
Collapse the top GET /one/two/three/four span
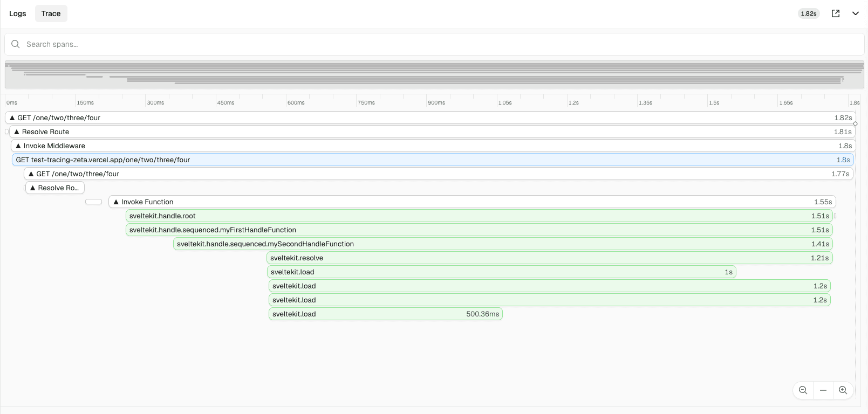click(x=12, y=118)
